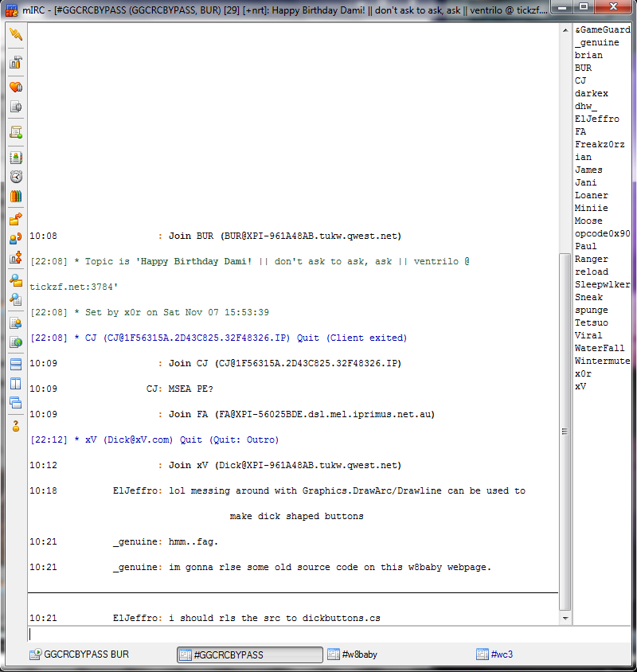This screenshot has width=637, height=672.
Task: Select Wintermute in the nickname list
Action: pyautogui.click(x=602, y=361)
